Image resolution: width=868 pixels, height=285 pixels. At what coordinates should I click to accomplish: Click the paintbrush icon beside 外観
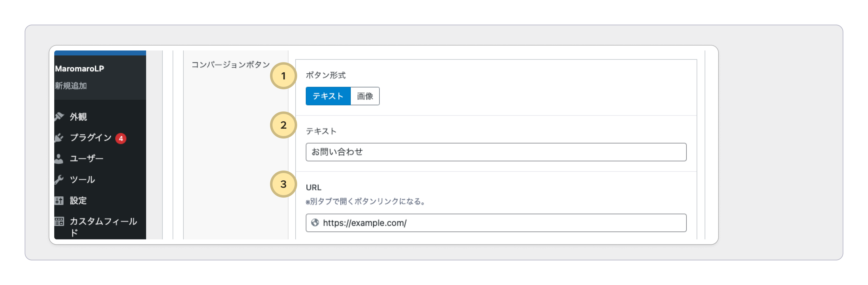click(x=59, y=116)
